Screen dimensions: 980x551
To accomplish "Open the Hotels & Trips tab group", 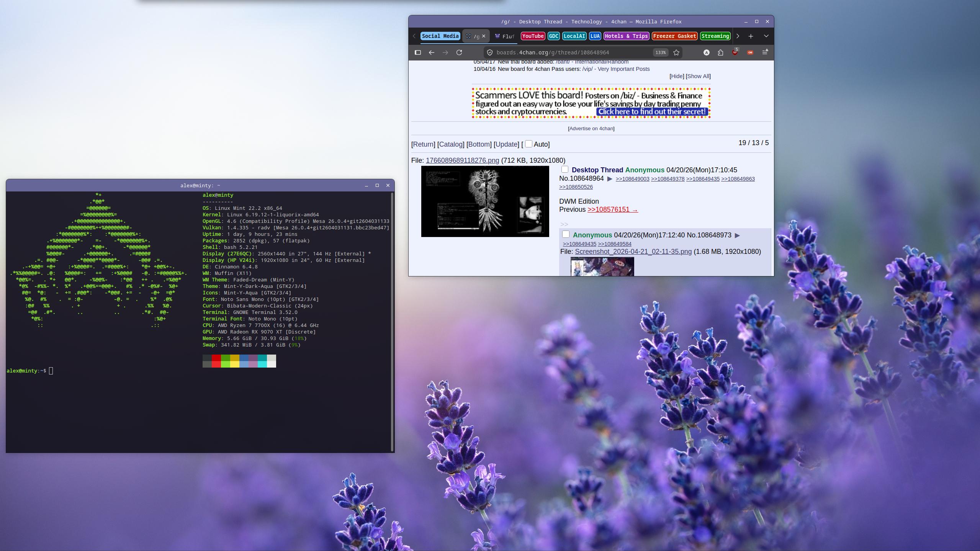I will click(x=626, y=36).
